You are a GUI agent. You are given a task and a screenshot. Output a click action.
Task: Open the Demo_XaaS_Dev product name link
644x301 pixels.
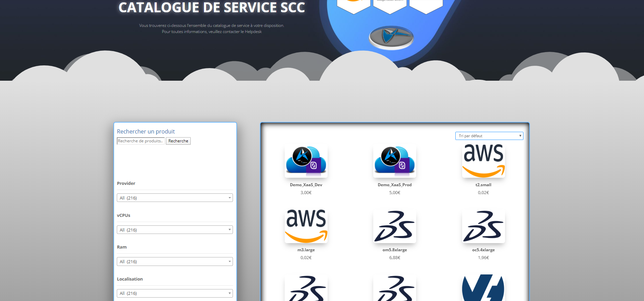(x=306, y=185)
